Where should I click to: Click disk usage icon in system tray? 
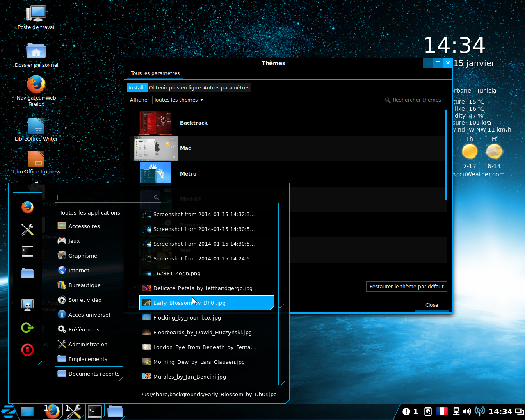click(428, 412)
